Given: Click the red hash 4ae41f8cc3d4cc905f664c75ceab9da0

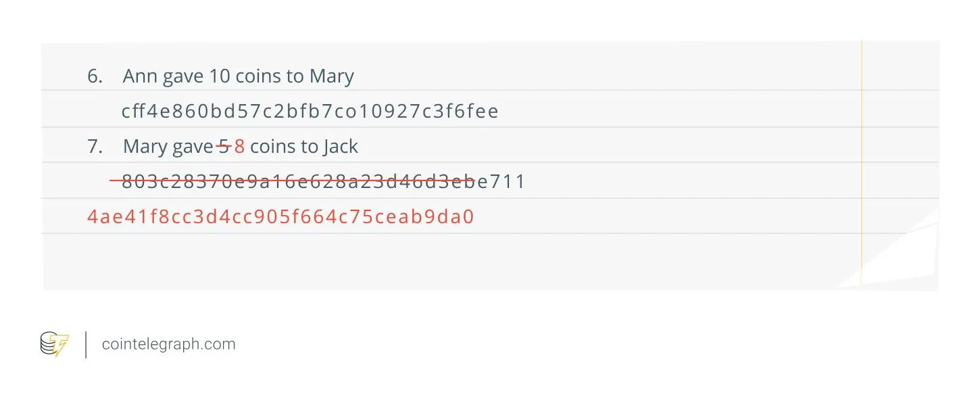Looking at the screenshot, I should 281,217.
